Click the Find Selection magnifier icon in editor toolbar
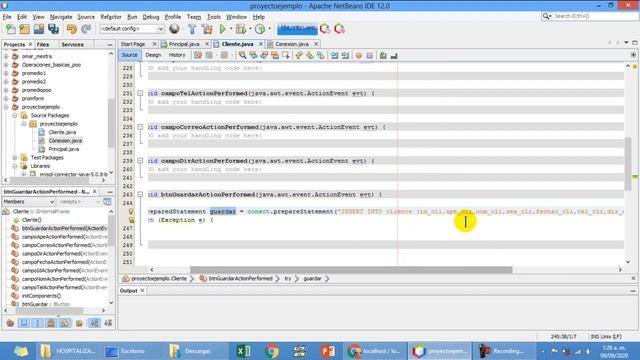 click(242, 55)
